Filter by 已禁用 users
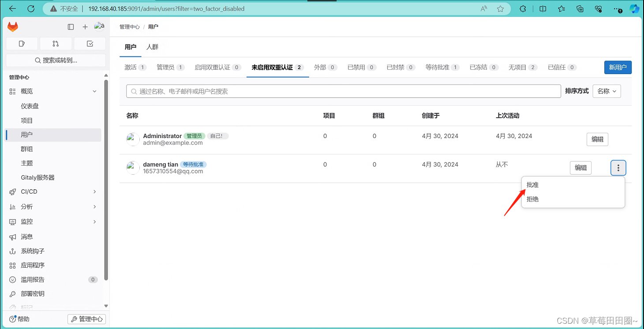This screenshot has width=644, height=329. pos(362,67)
